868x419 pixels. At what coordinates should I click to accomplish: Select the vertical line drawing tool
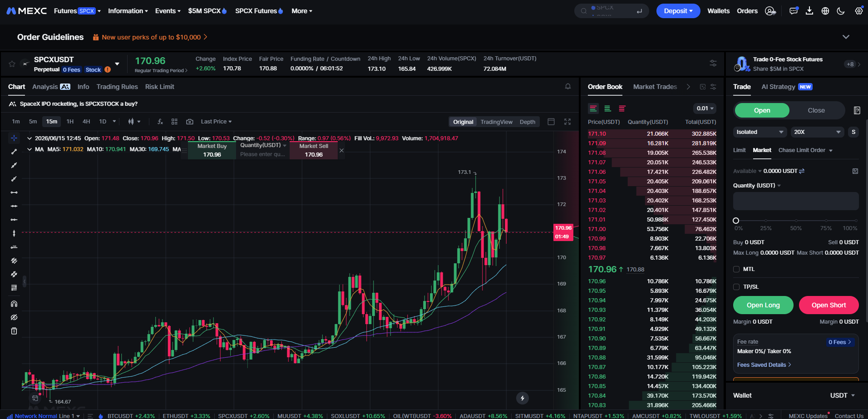click(14, 233)
